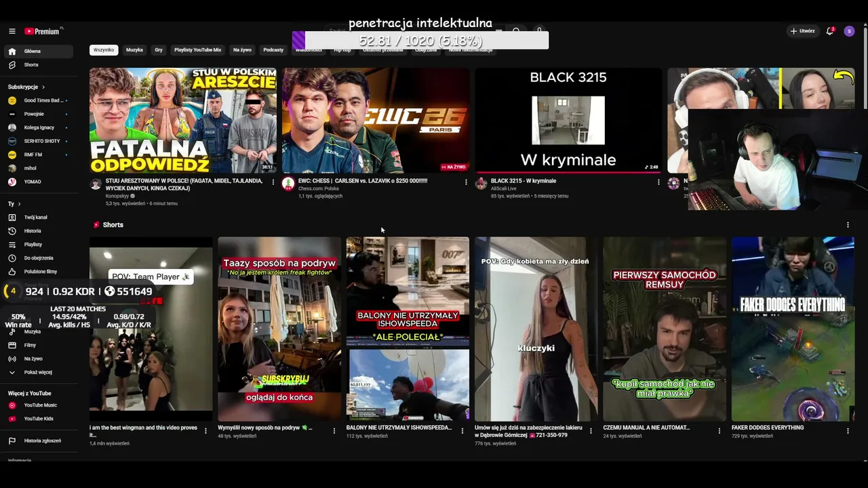Open the AliScali Live channel name link
This screenshot has width=868, height=488.
[x=504, y=188]
